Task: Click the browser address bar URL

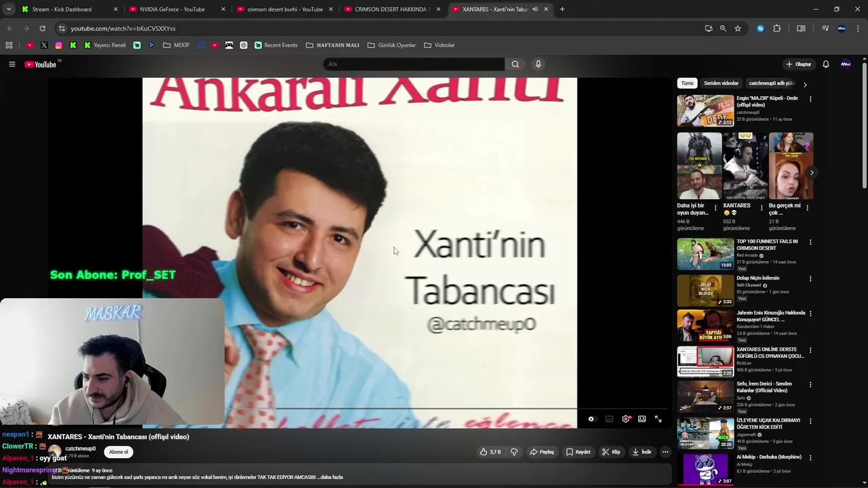Action: (x=123, y=28)
